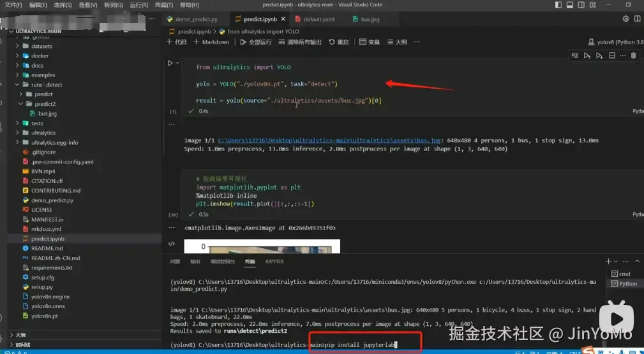Click 清除所有输出 to clear outputs
The height and width of the screenshot is (354, 644).
point(300,42)
